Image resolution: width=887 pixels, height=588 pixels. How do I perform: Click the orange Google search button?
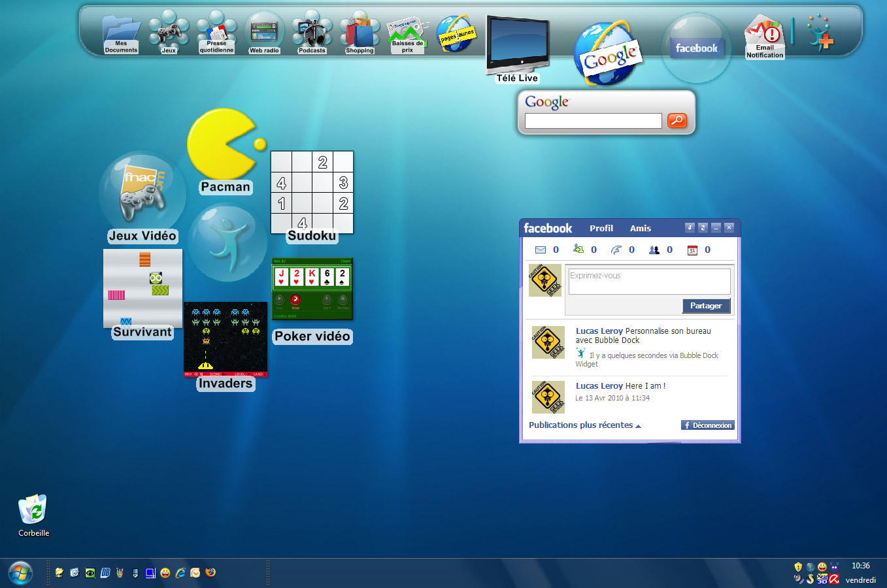(677, 120)
